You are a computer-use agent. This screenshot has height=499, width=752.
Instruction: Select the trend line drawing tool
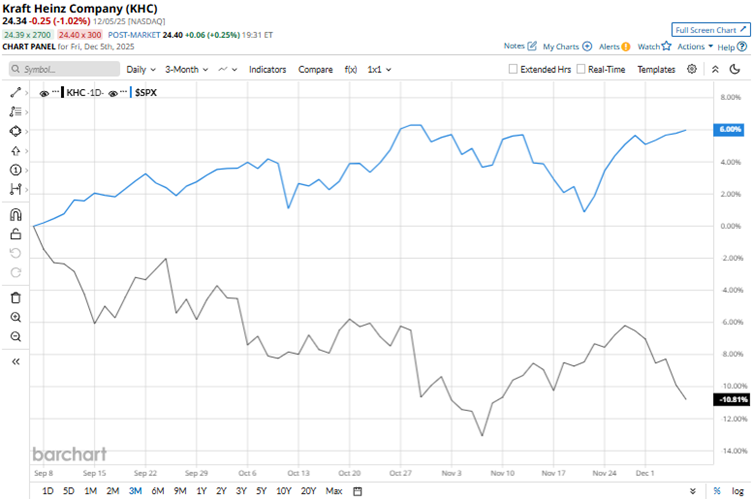coord(15,92)
